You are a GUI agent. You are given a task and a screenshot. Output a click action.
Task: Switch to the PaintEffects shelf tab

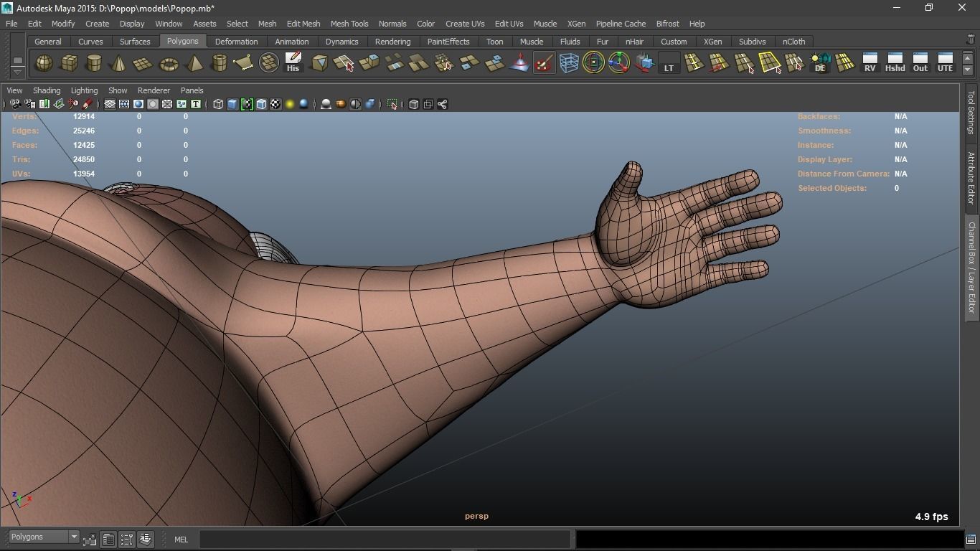pyautogui.click(x=448, y=42)
